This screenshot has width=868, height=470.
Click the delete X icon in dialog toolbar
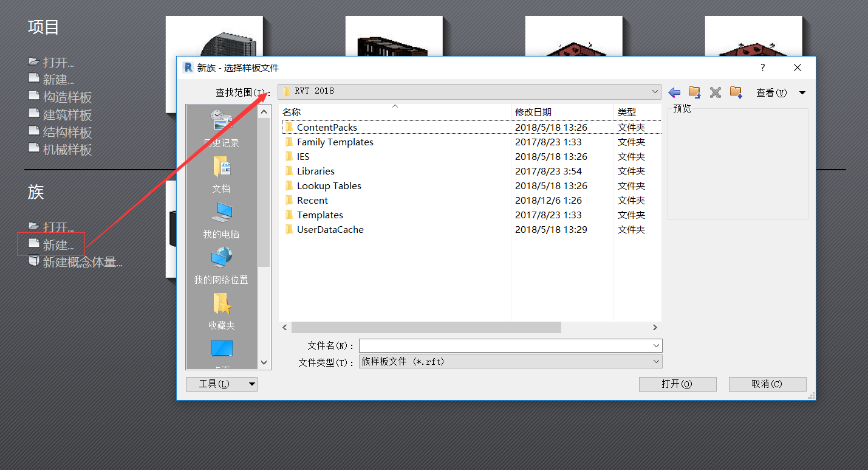point(716,92)
